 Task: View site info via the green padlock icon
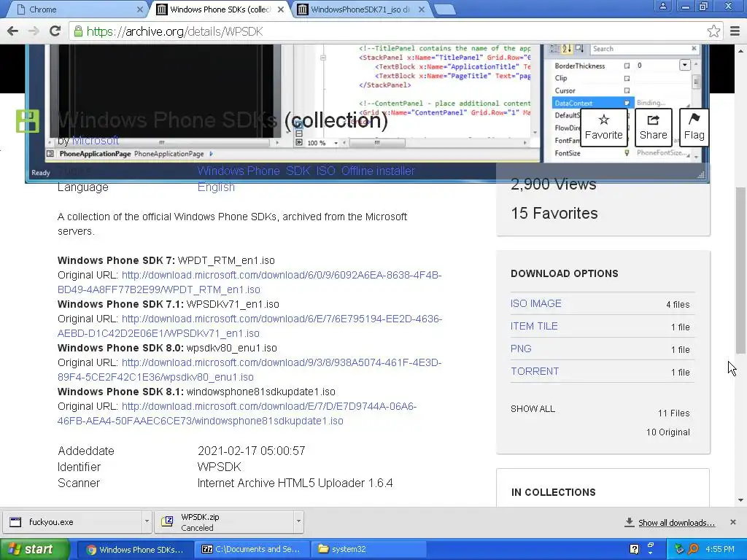point(78,31)
